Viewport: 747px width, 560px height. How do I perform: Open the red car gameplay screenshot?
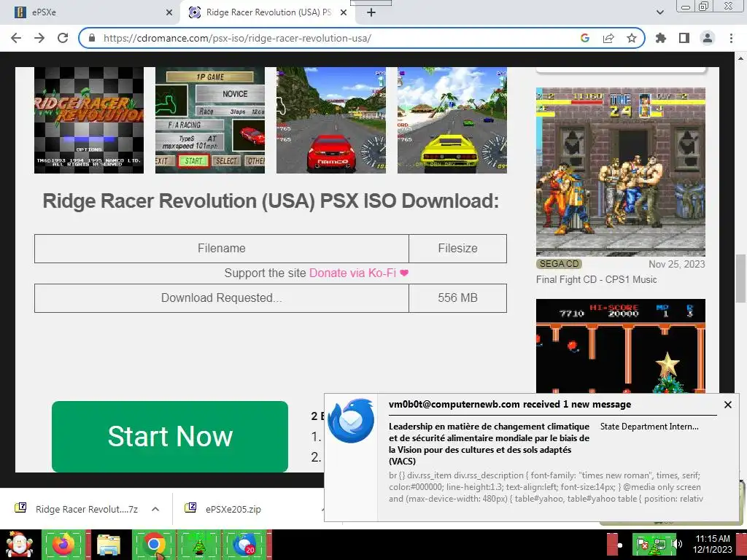click(x=331, y=120)
